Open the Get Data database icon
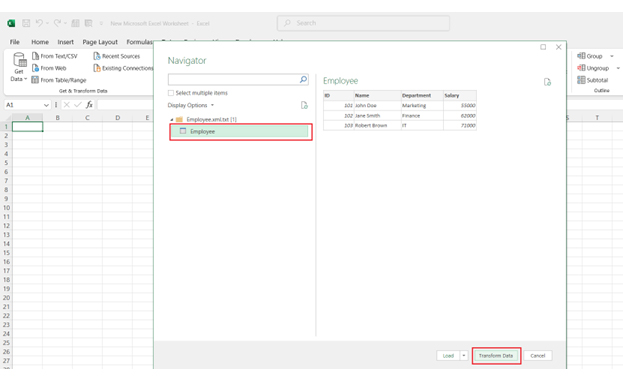623x381 pixels. pyautogui.click(x=19, y=60)
